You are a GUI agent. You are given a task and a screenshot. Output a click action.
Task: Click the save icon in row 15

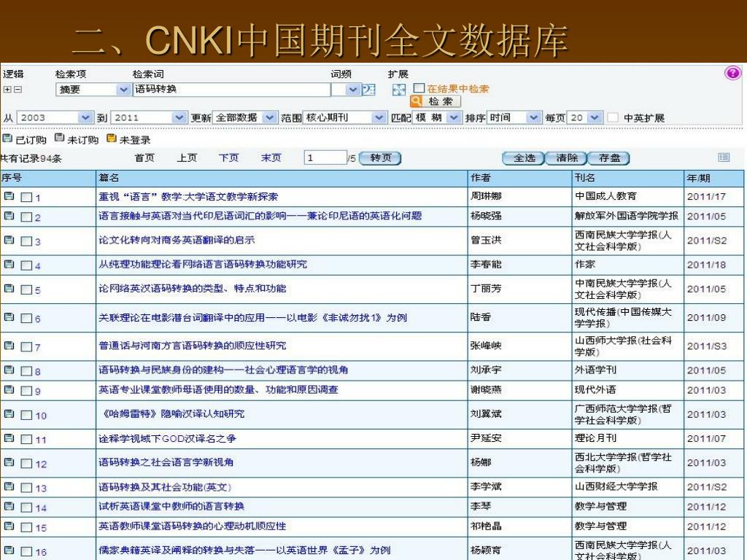(x=9, y=526)
